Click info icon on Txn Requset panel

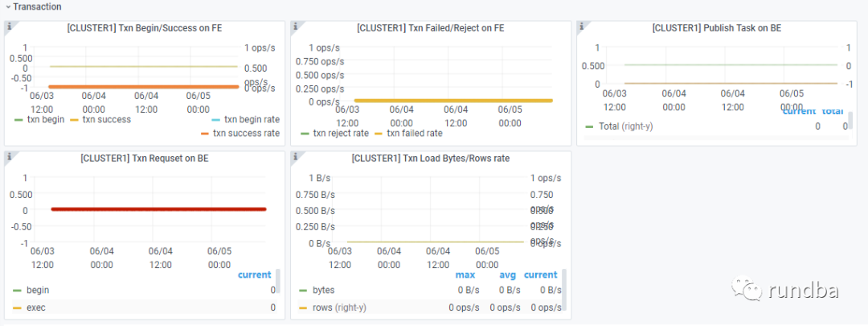[9, 156]
